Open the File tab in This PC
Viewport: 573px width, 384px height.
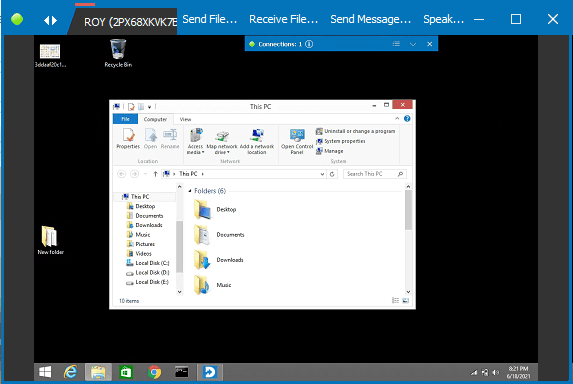(125, 119)
